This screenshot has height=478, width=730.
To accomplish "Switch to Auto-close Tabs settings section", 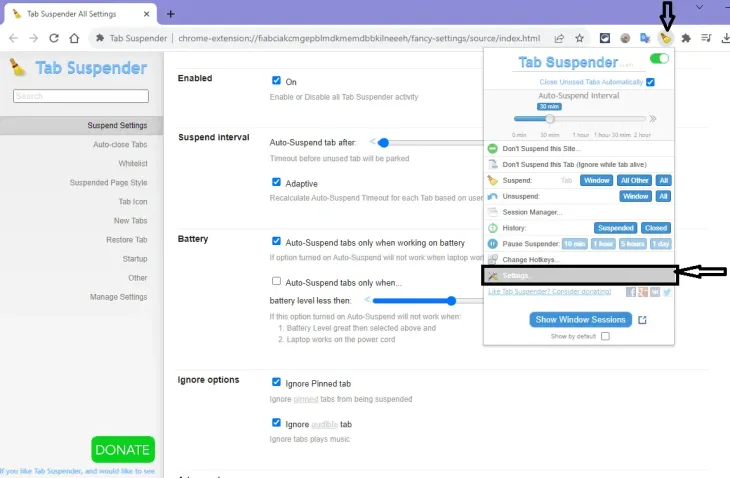I will (x=120, y=145).
